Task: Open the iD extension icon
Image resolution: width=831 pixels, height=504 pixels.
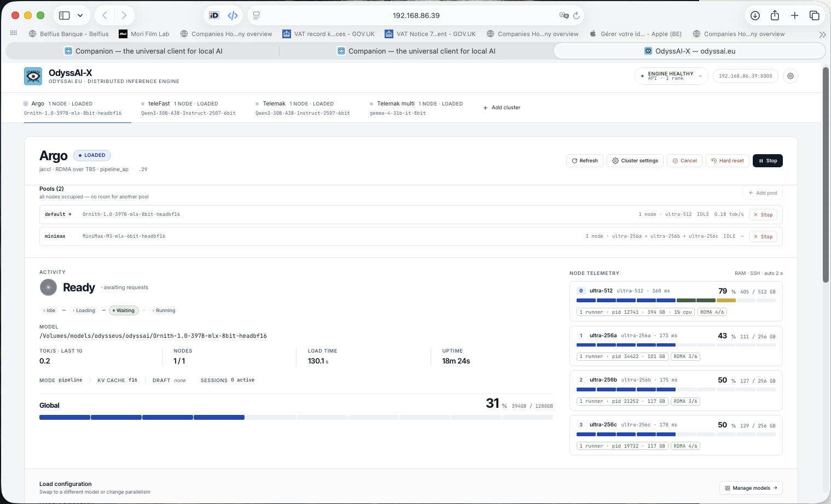Action: pos(214,15)
